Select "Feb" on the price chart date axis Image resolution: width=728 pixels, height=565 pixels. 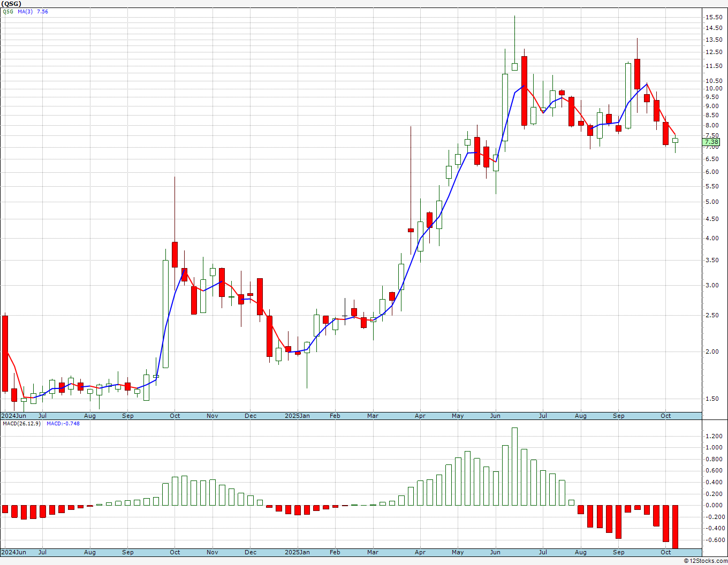pyautogui.click(x=335, y=416)
